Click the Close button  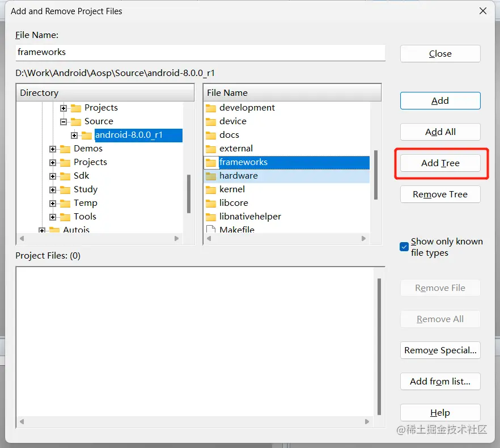[440, 54]
